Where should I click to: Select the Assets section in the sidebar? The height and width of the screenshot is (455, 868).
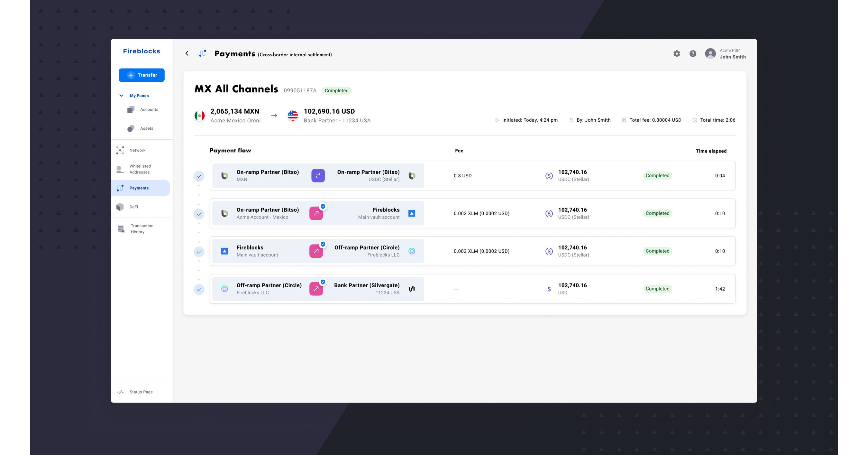147,128
